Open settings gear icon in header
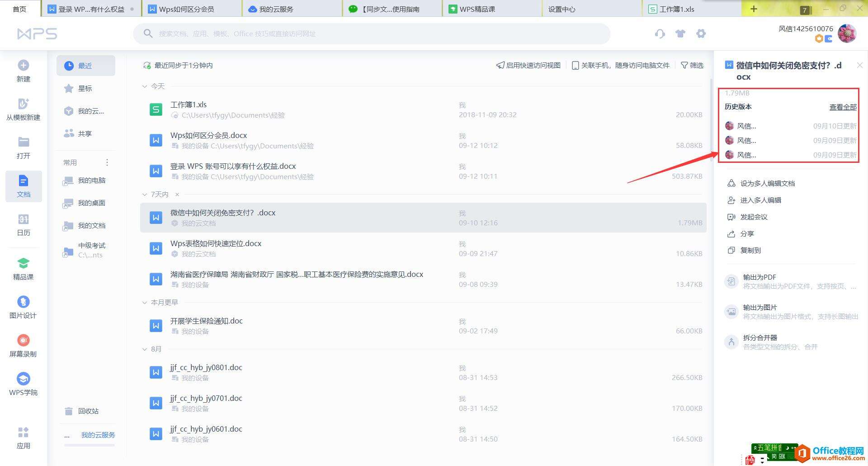The width and height of the screenshot is (868, 466). (x=701, y=33)
